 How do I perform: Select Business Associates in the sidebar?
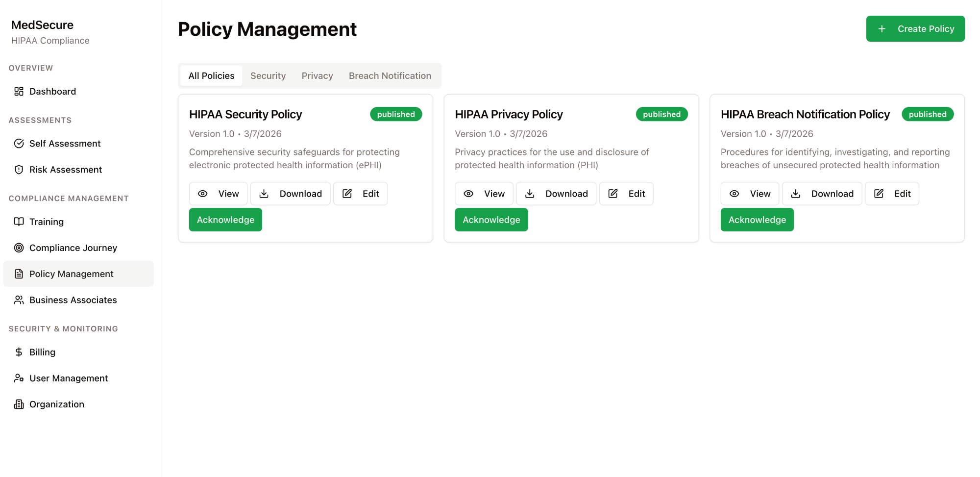click(73, 300)
